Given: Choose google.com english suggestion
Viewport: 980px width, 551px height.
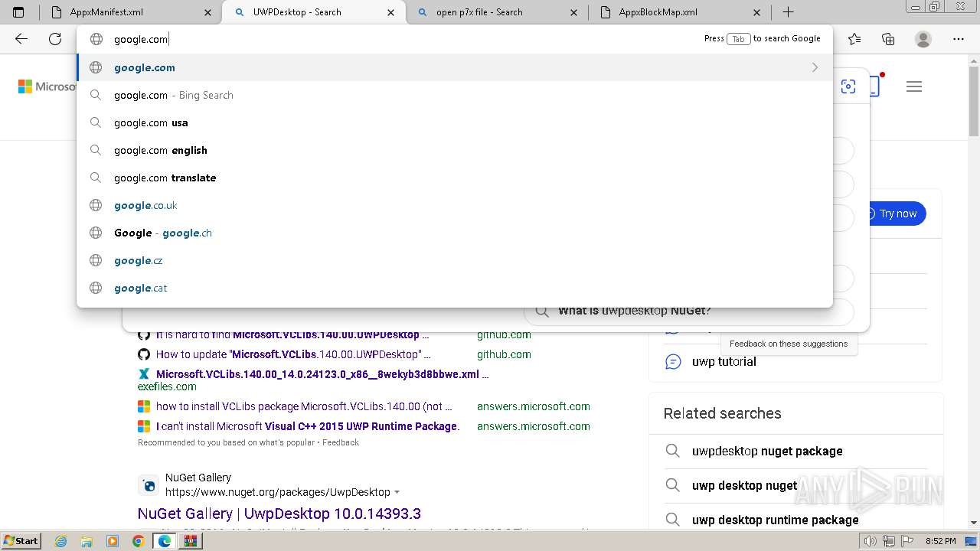Looking at the screenshot, I should pos(455,150).
